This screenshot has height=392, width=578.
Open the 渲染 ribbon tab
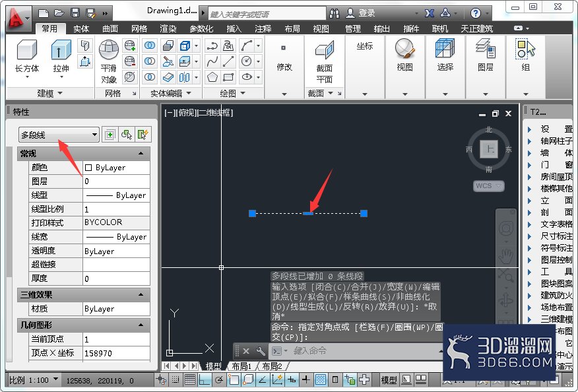point(168,29)
